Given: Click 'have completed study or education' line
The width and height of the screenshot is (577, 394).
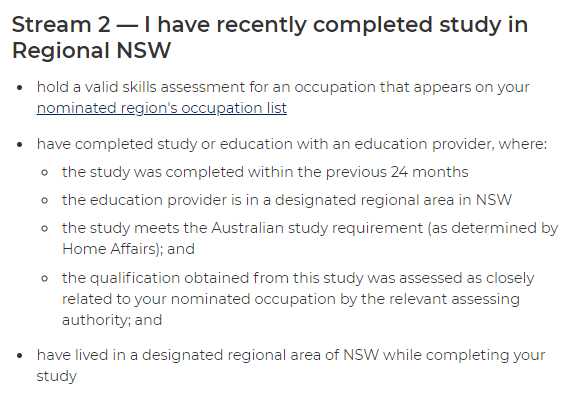Looking at the screenshot, I should click(x=292, y=144).
